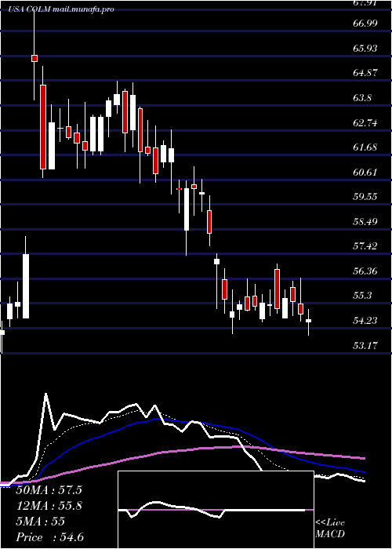Image resolution: width=392 pixels, height=549 pixels.
Task: Click the last candlestick at chart's right end
Action: coord(308,321)
